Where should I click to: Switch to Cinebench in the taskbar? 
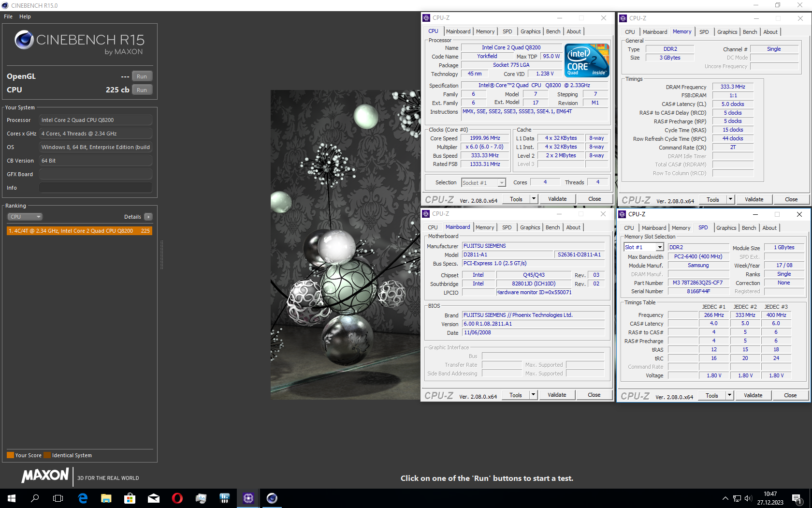tap(272, 498)
